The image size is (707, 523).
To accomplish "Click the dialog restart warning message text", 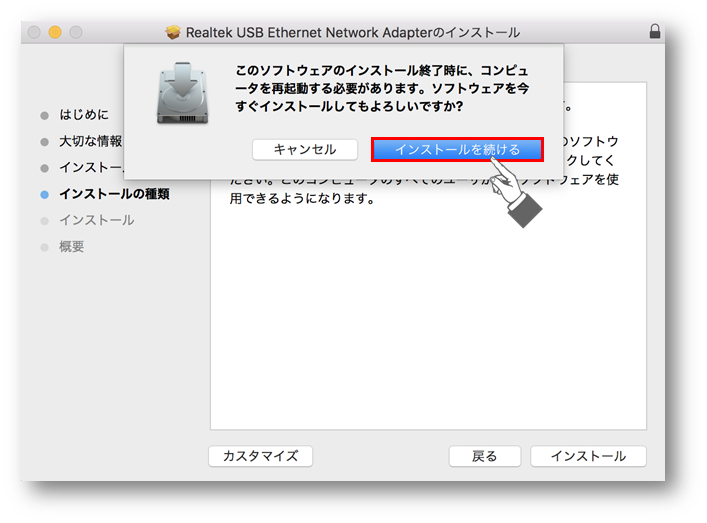I will point(382,88).
